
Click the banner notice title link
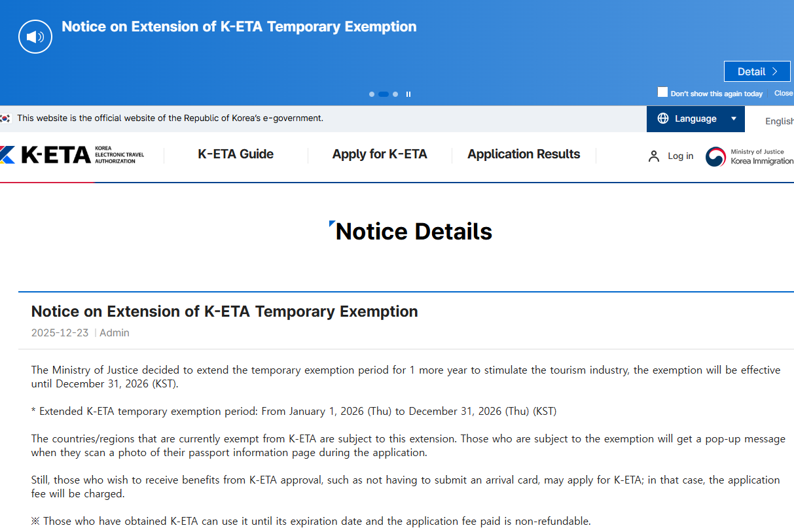pos(239,27)
